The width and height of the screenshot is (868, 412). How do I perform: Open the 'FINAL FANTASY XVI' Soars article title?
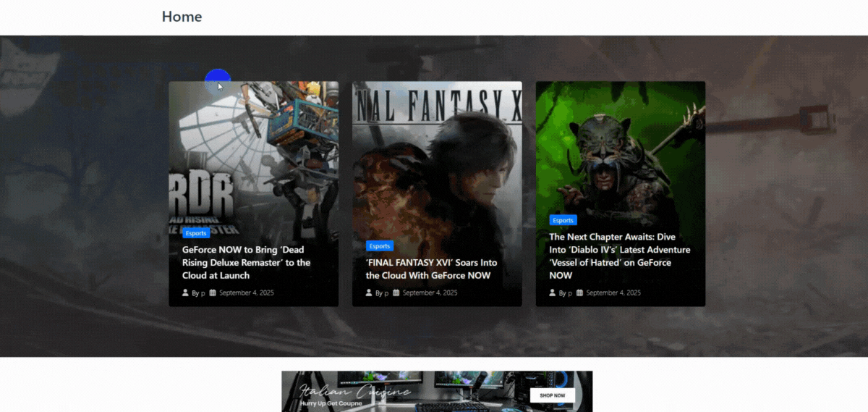pyautogui.click(x=432, y=269)
